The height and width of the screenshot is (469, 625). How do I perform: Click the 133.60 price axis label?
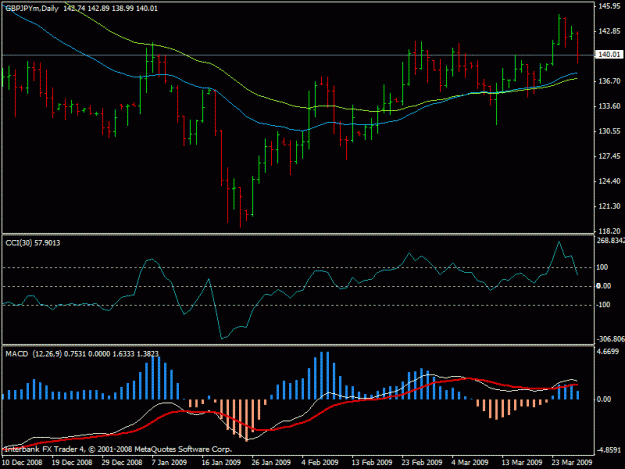coord(609,106)
